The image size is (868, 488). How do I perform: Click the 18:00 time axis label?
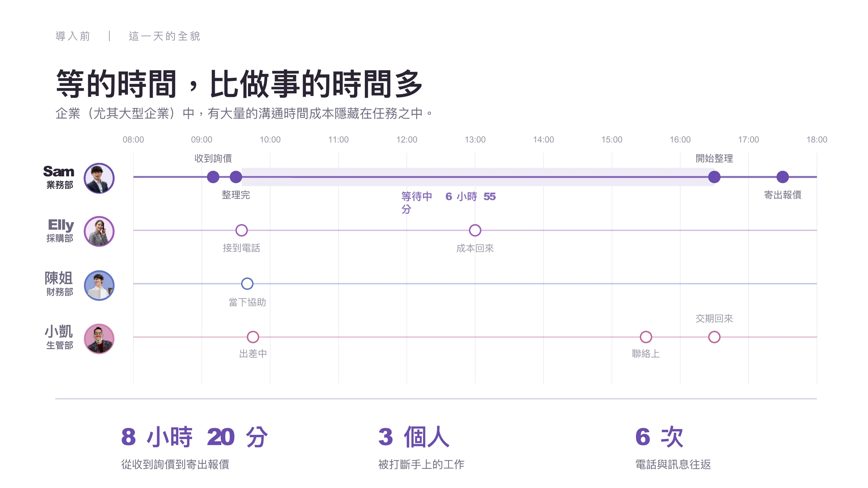817,140
